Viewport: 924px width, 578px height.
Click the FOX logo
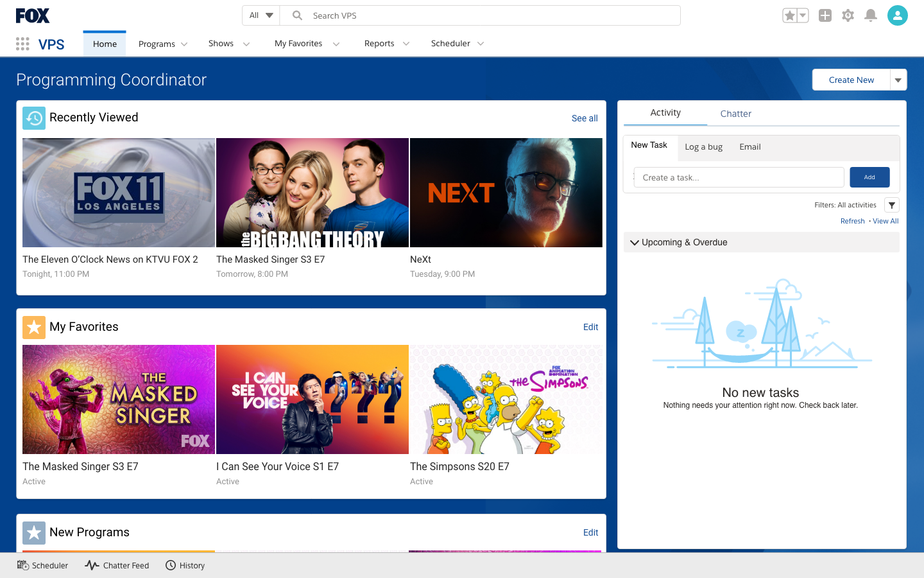pos(33,15)
